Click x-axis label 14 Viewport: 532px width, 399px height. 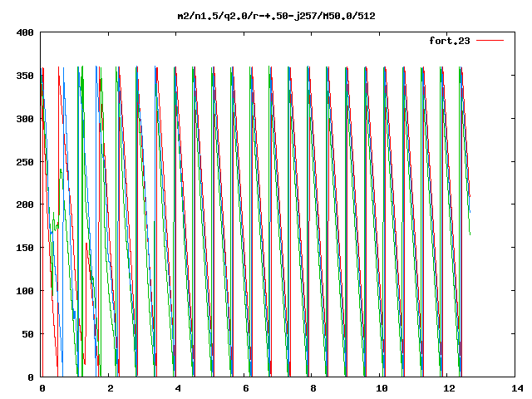(x=517, y=388)
